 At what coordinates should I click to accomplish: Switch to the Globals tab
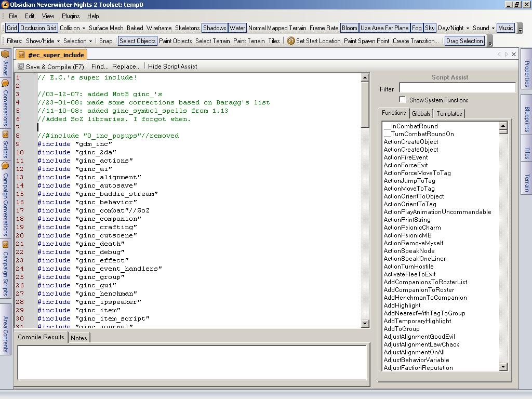[421, 114]
